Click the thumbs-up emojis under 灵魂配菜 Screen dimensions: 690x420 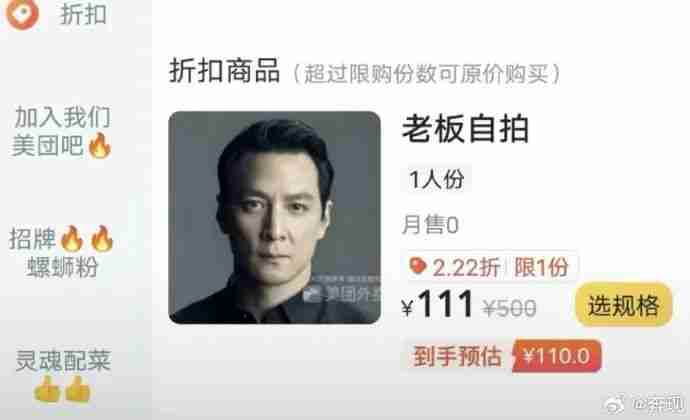62,389
